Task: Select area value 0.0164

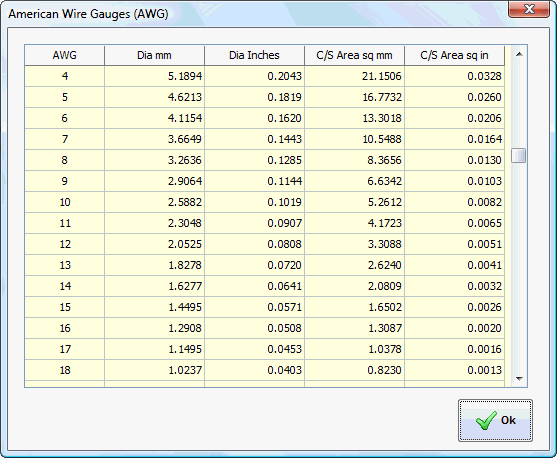Action: [x=454, y=139]
